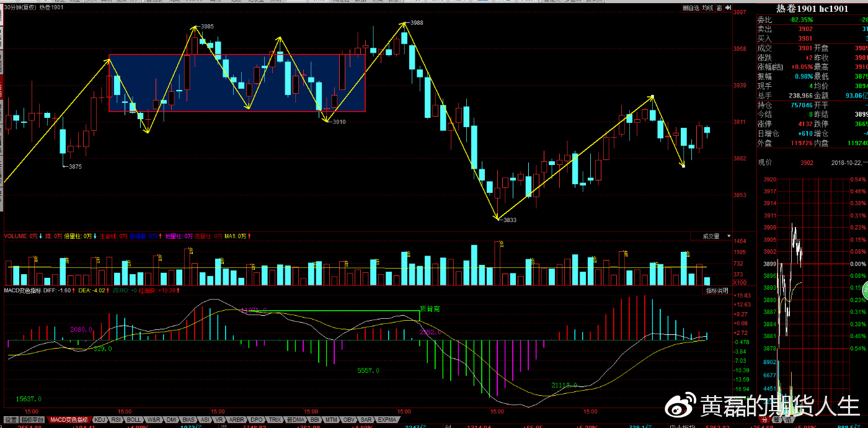Image resolution: width=868 pixels, height=428 pixels.
Task: Click the collapse-panel arrow icon
Action: pos(728,8)
